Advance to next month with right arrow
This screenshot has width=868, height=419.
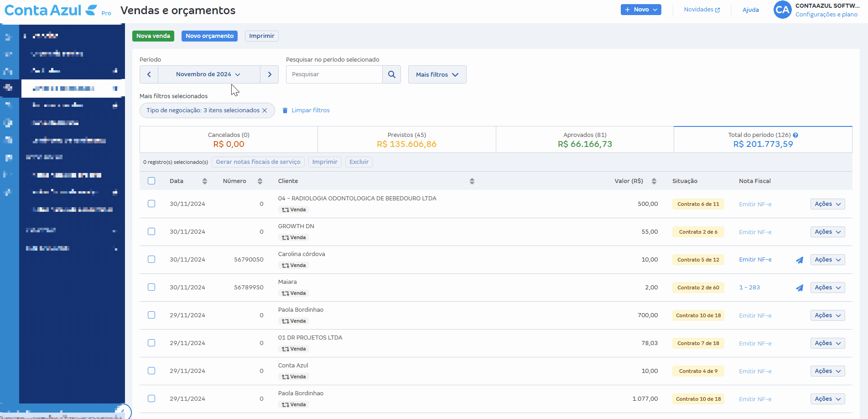pos(270,74)
